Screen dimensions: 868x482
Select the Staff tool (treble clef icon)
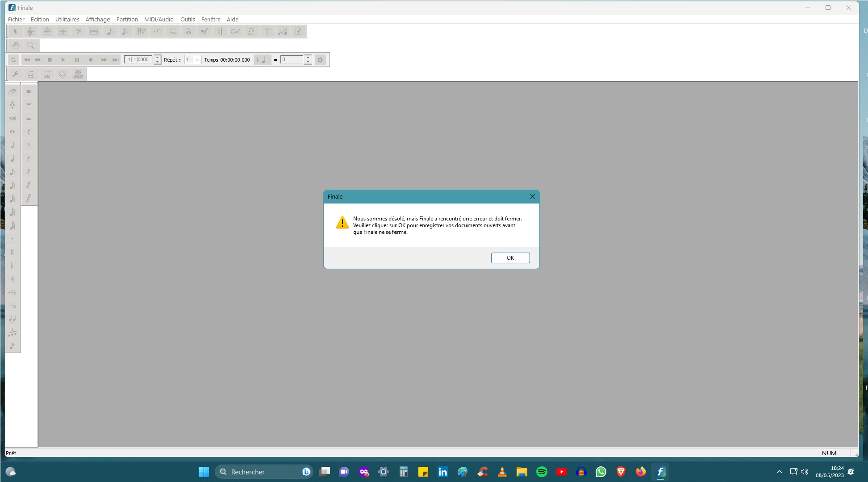(x=31, y=32)
